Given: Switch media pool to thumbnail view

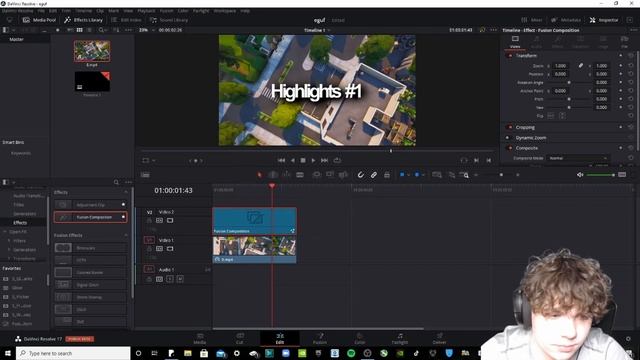Looking at the screenshot, I should point(80,30).
